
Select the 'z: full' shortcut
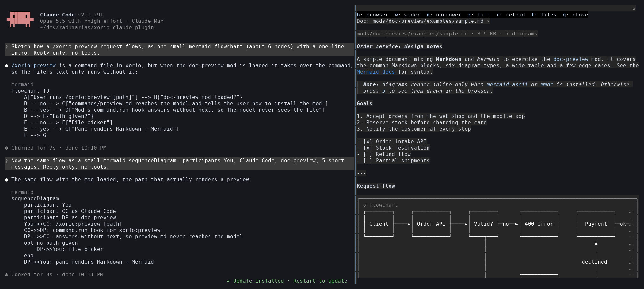coord(479,15)
